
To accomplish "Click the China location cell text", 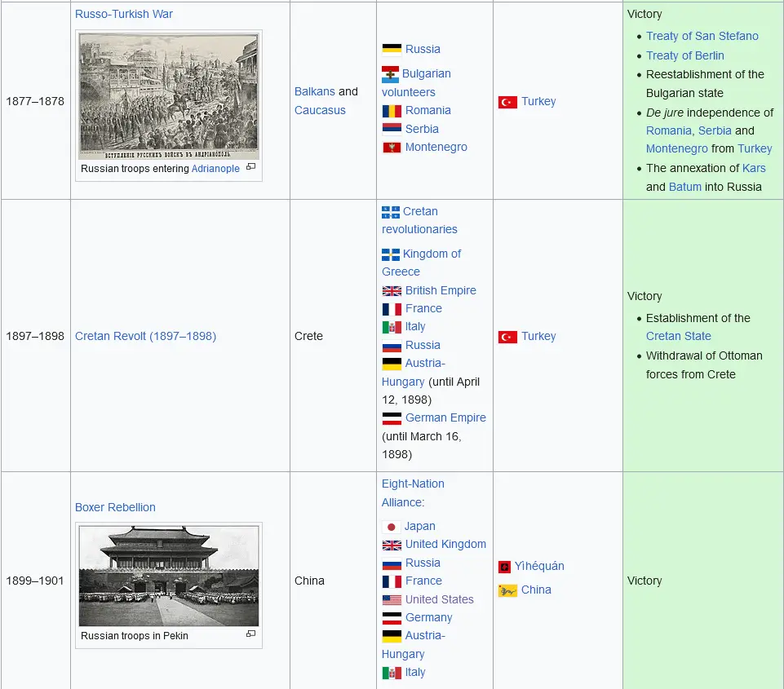I will click(309, 581).
